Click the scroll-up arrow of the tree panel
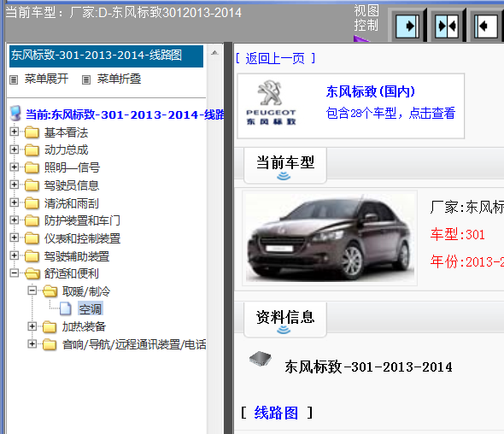 point(214,53)
